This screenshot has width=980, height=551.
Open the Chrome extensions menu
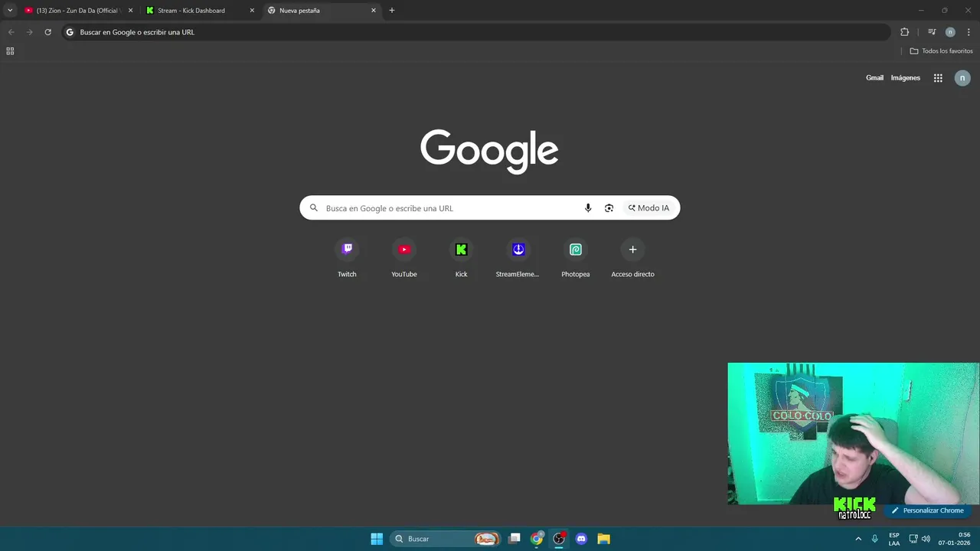(x=904, y=32)
